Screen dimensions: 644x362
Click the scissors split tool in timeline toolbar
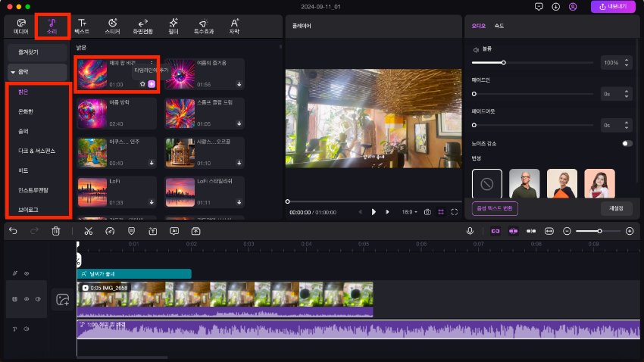click(x=89, y=230)
